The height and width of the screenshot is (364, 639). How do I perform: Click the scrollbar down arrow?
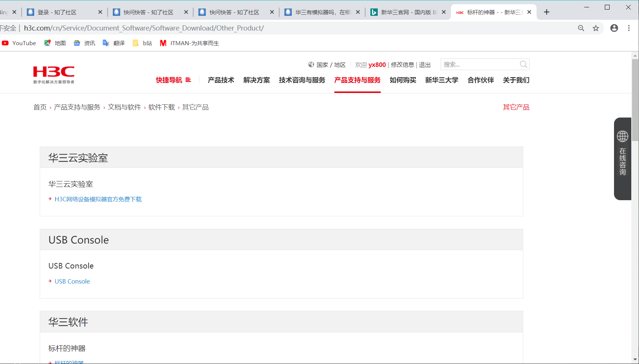(635, 360)
